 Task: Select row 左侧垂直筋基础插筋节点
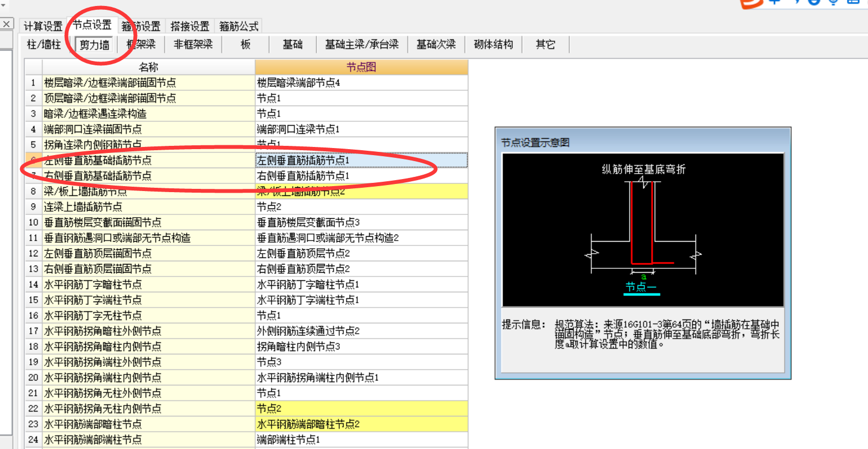pos(148,160)
